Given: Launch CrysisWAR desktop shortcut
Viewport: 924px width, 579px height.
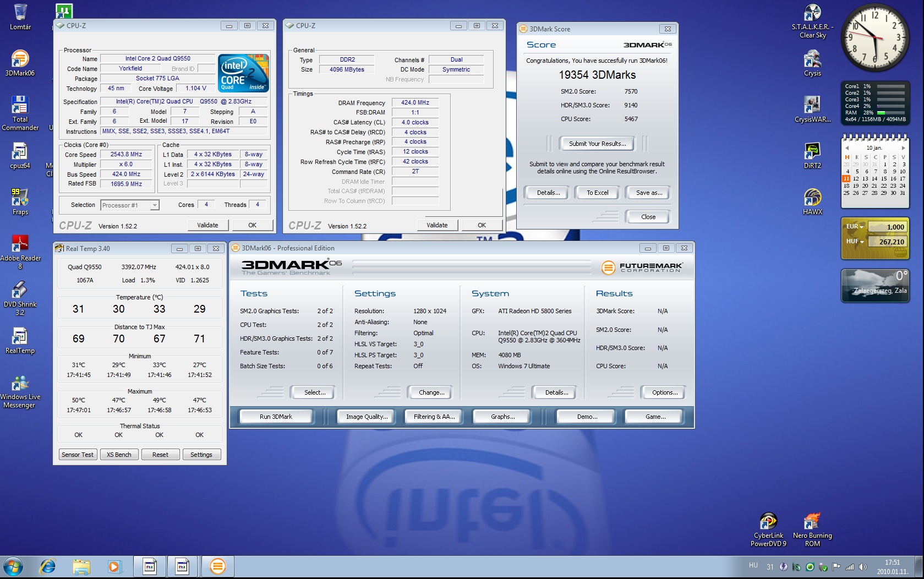Looking at the screenshot, I should [812, 110].
